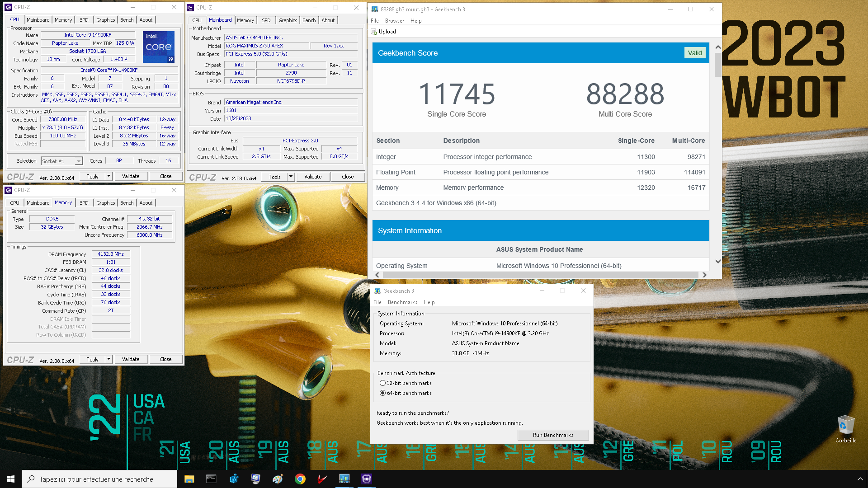
Task: Click the green Valid badge
Action: click(694, 53)
